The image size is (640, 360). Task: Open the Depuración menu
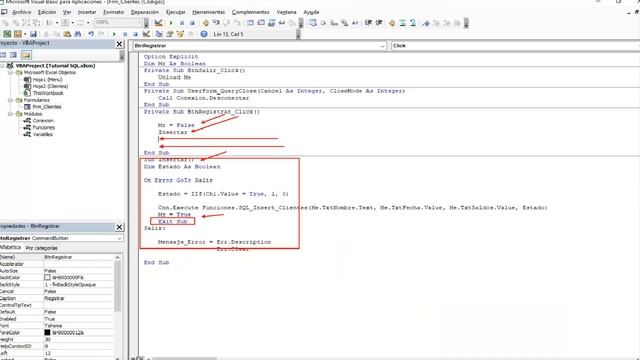click(x=144, y=12)
